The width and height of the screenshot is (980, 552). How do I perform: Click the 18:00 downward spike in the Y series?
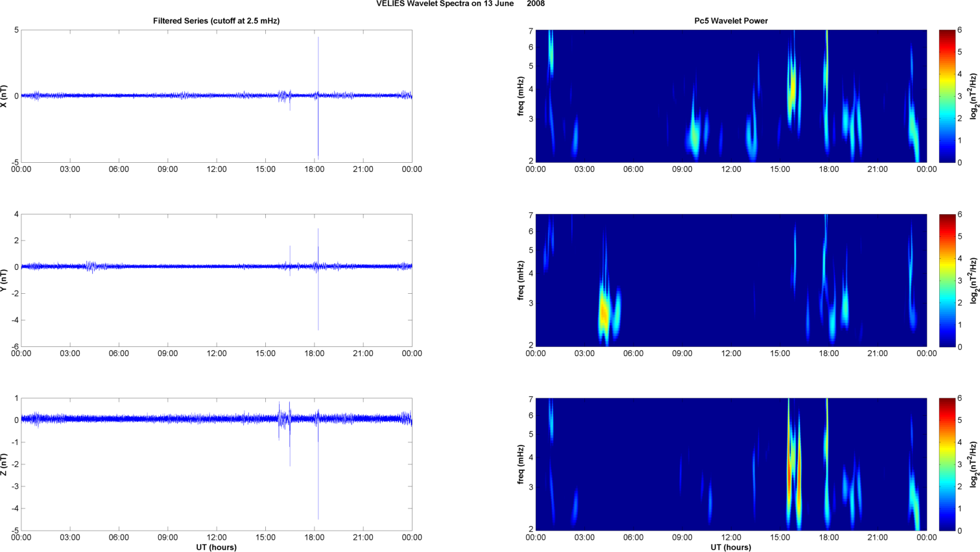click(318, 298)
